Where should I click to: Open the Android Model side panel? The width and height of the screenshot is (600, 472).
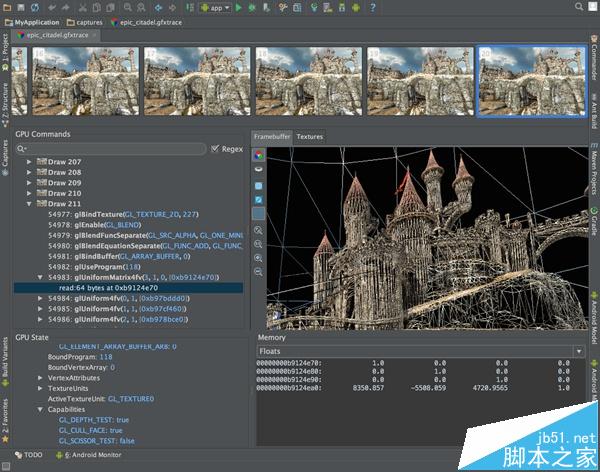click(594, 318)
